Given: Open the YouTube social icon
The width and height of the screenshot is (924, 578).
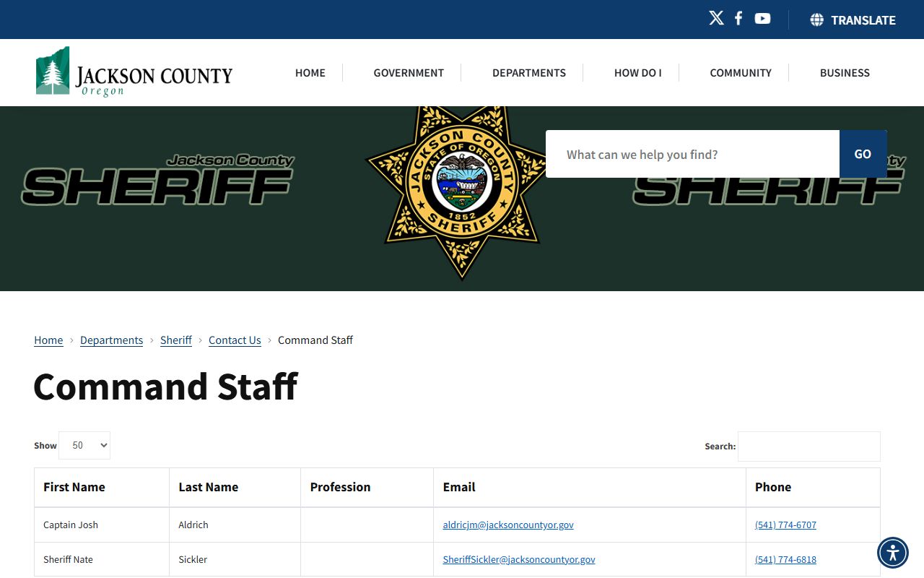Looking at the screenshot, I should tap(762, 19).
